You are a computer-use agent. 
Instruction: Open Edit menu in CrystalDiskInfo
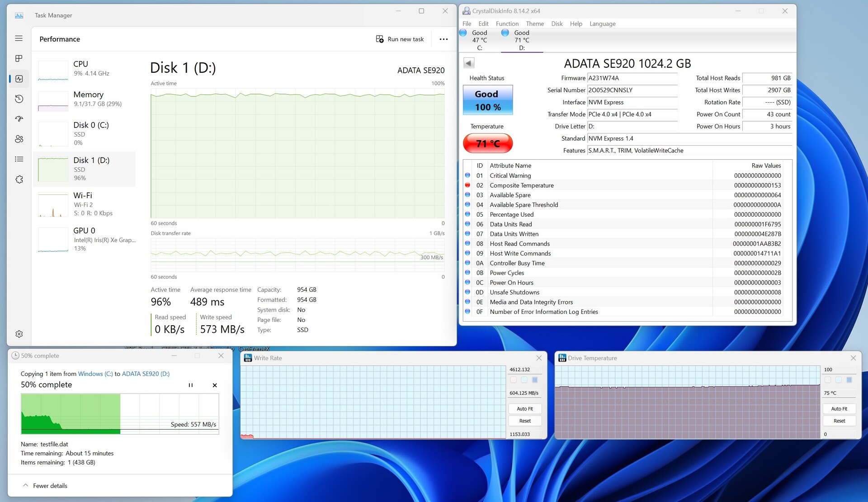pyautogui.click(x=483, y=24)
